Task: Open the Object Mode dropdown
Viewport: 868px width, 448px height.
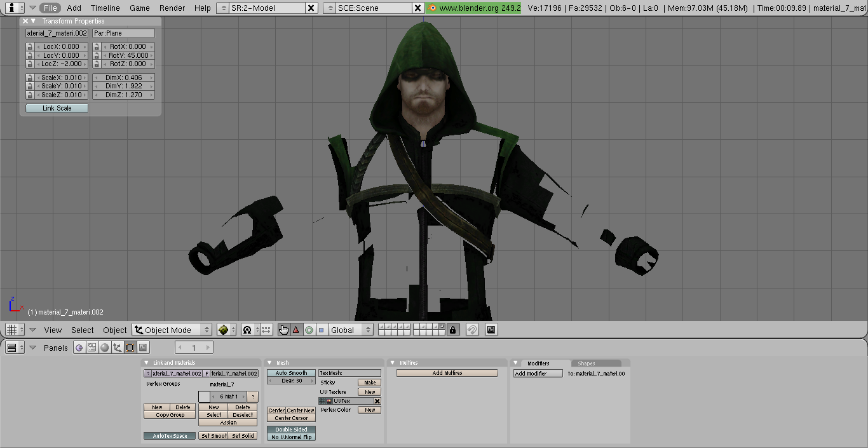Action: [172, 330]
